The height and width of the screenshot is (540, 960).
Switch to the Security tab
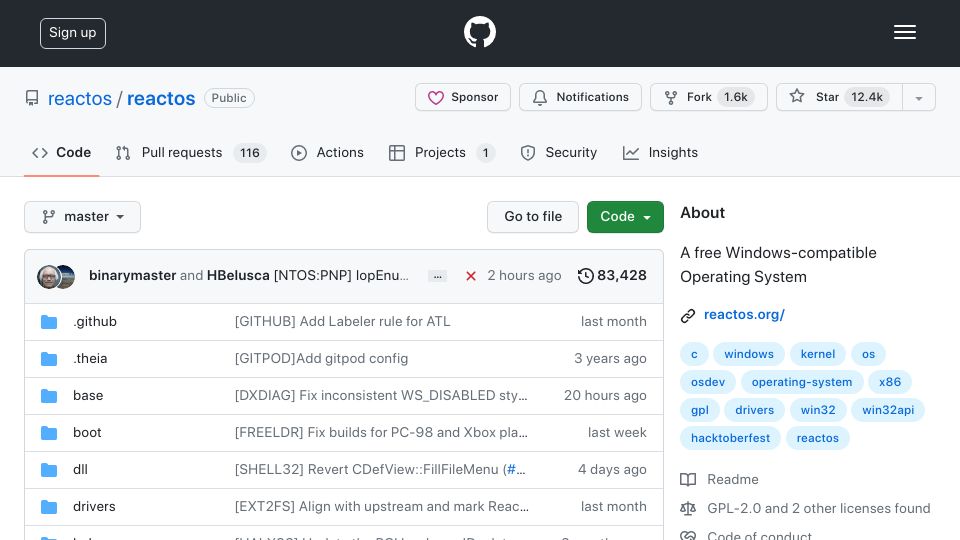tap(558, 152)
